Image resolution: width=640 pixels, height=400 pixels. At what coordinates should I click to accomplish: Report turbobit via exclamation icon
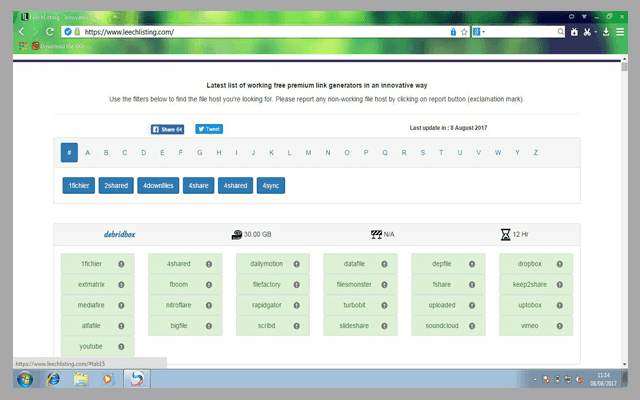tap(384, 305)
